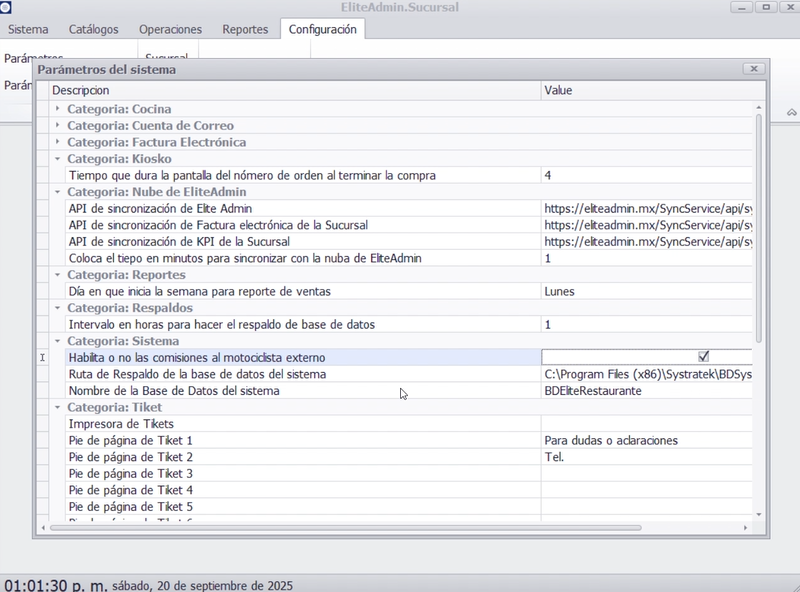
Task: Open the Catálogos ribbon tab
Action: [93, 30]
